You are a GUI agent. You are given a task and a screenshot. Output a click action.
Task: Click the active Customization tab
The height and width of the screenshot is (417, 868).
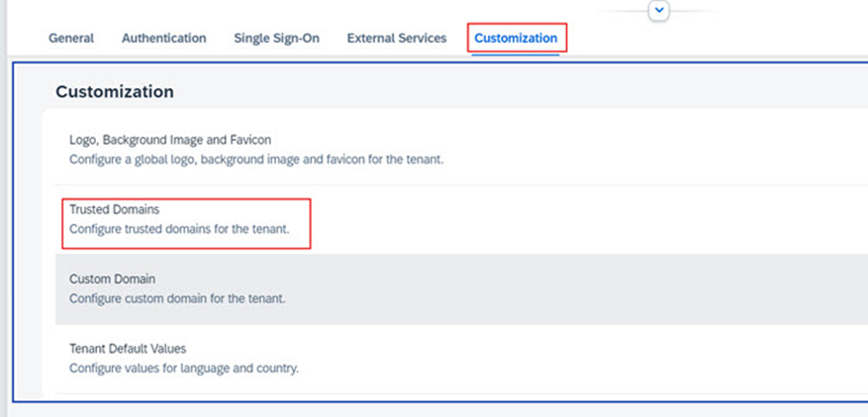pos(516,39)
